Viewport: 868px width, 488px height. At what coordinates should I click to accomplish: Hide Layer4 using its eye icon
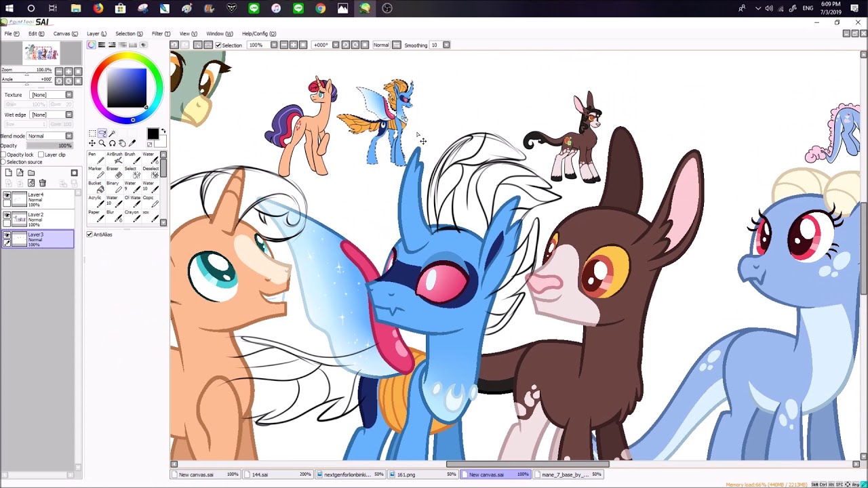[7, 195]
